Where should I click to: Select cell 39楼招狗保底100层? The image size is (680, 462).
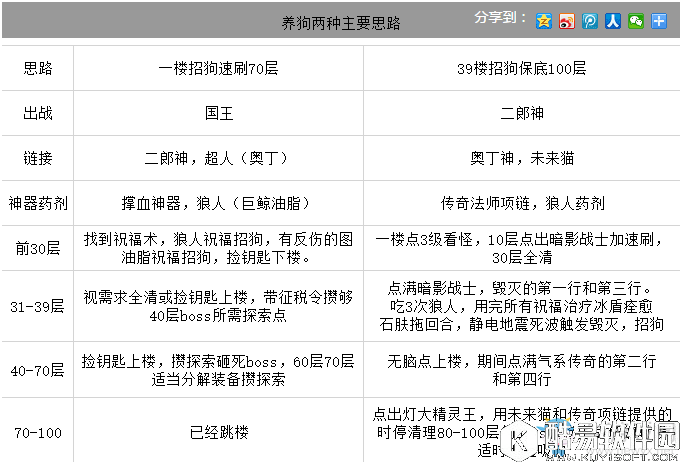[522, 68]
